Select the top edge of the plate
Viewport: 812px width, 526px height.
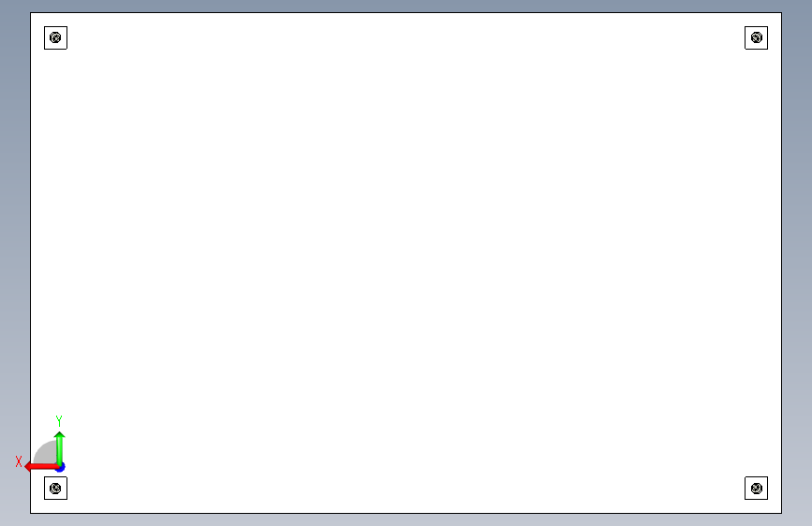coord(406,13)
